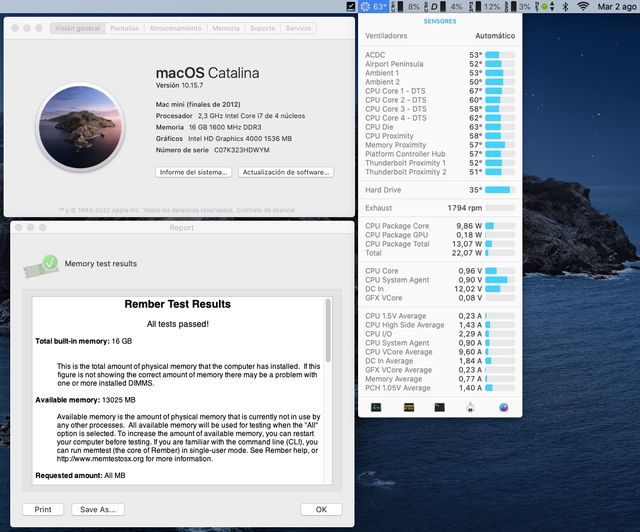This screenshot has height=532, width=640.
Task: Select the CPU Core 1 - DTS row
Action: [440, 91]
